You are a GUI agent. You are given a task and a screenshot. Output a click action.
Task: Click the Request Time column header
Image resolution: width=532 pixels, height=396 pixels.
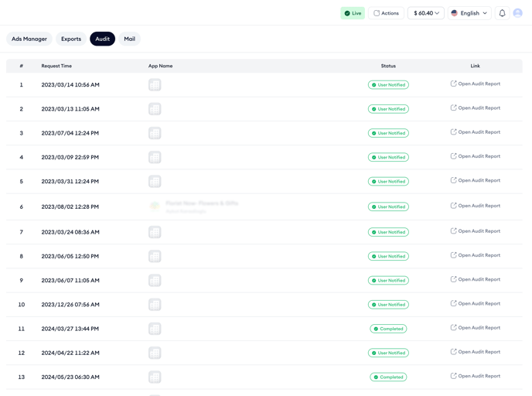pos(56,66)
